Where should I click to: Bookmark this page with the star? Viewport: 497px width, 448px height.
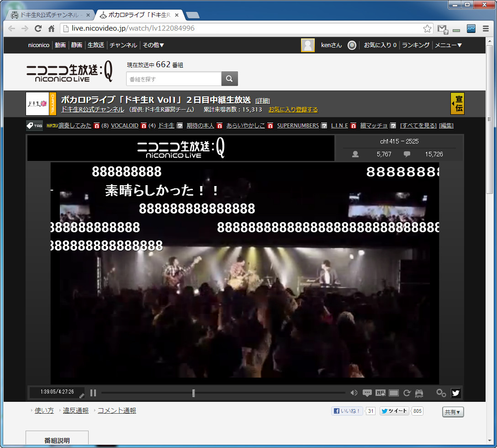[x=427, y=28]
